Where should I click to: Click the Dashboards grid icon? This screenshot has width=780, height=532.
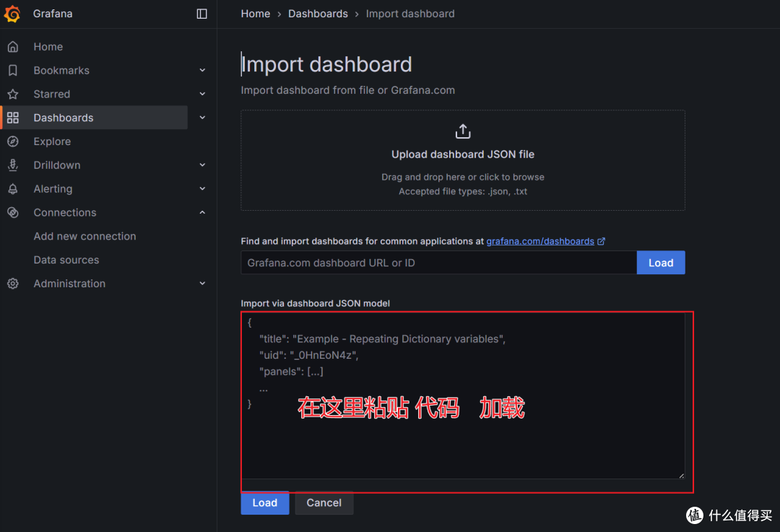pos(13,118)
